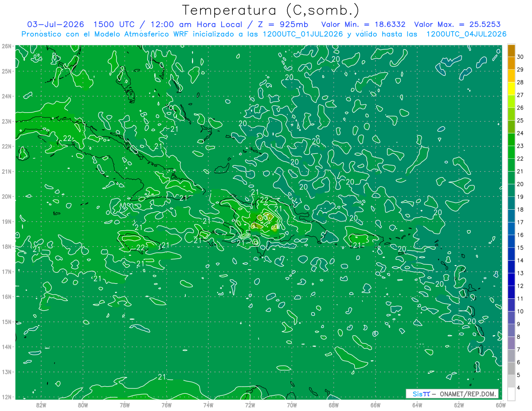Click latitude label '13N'

tap(7, 372)
